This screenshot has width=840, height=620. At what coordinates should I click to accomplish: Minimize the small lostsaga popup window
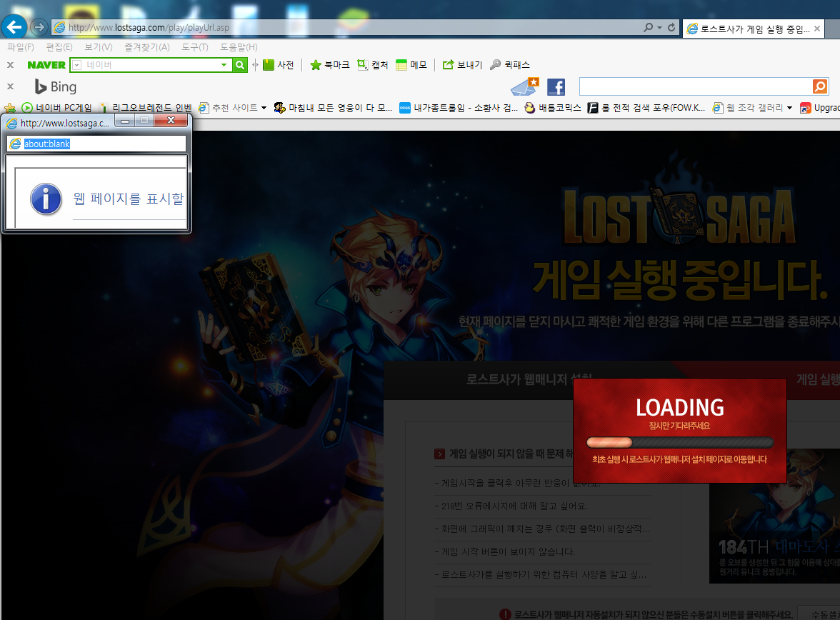click(125, 121)
